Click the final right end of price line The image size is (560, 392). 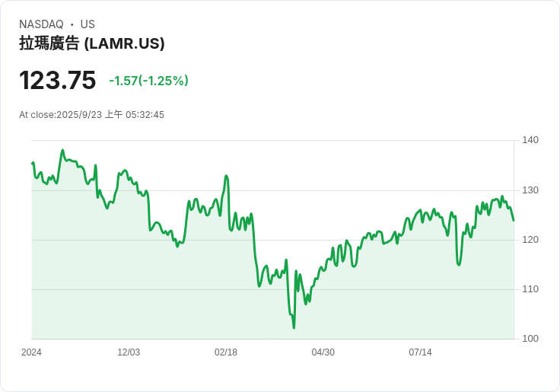click(x=514, y=221)
